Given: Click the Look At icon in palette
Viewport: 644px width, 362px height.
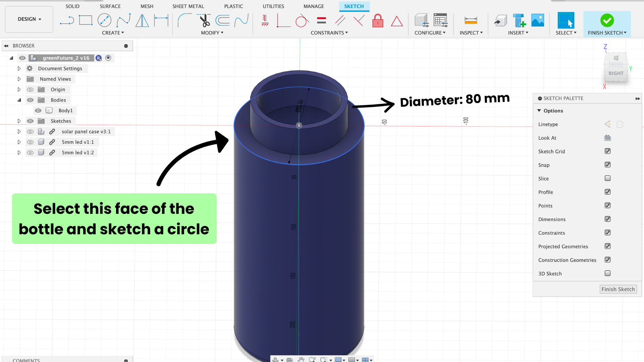Looking at the screenshot, I should click(x=607, y=138).
